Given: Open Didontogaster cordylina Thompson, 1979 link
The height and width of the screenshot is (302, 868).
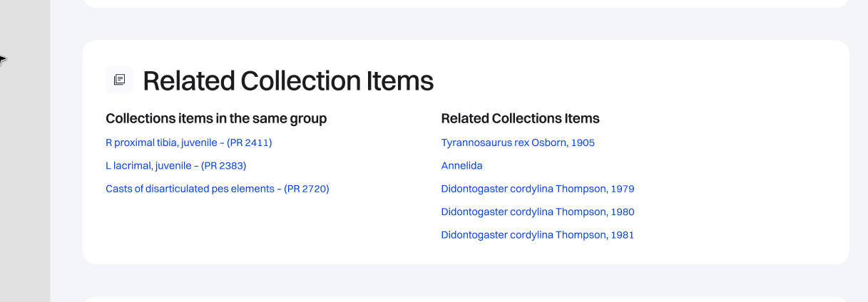Looking at the screenshot, I should (x=537, y=189).
